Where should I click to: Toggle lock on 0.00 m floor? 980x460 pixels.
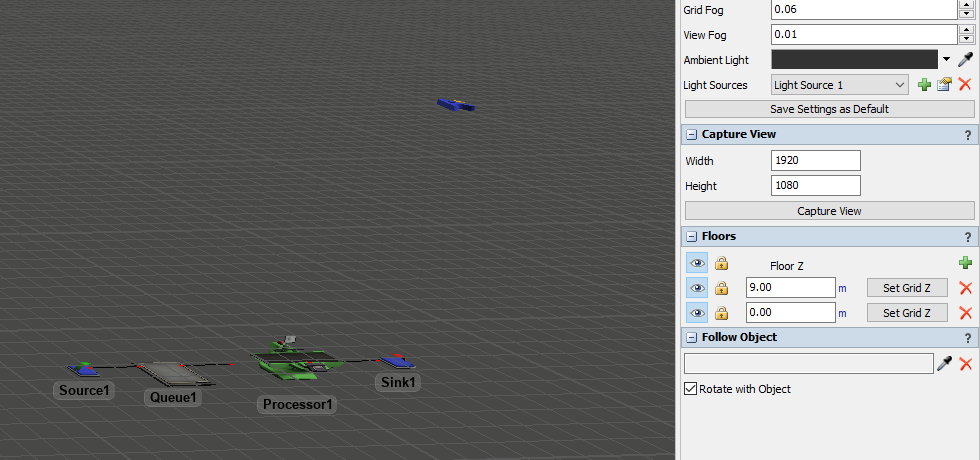coord(721,312)
